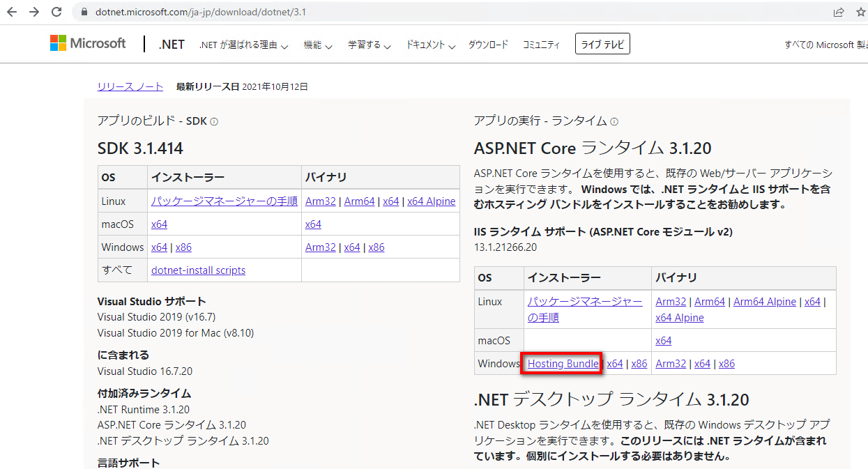Click the ライブ テレビ button

[602, 45]
